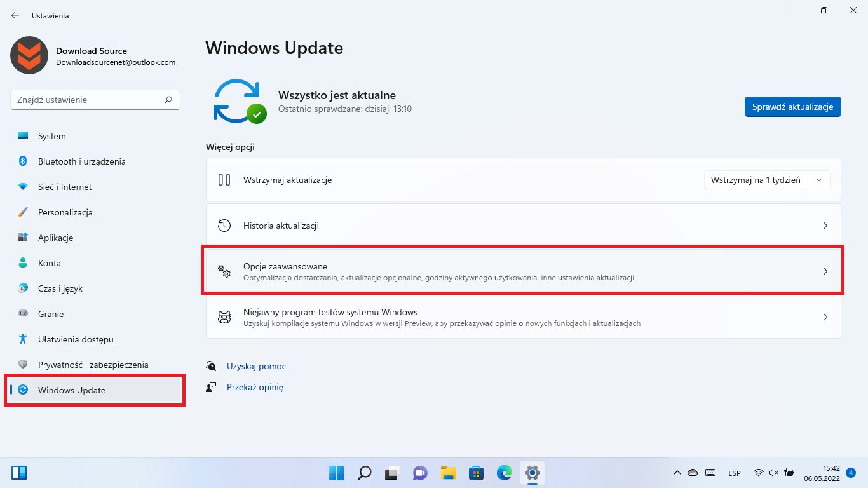Click Sprawdź aktualizacje button
This screenshot has height=488, width=868.
pyautogui.click(x=793, y=107)
